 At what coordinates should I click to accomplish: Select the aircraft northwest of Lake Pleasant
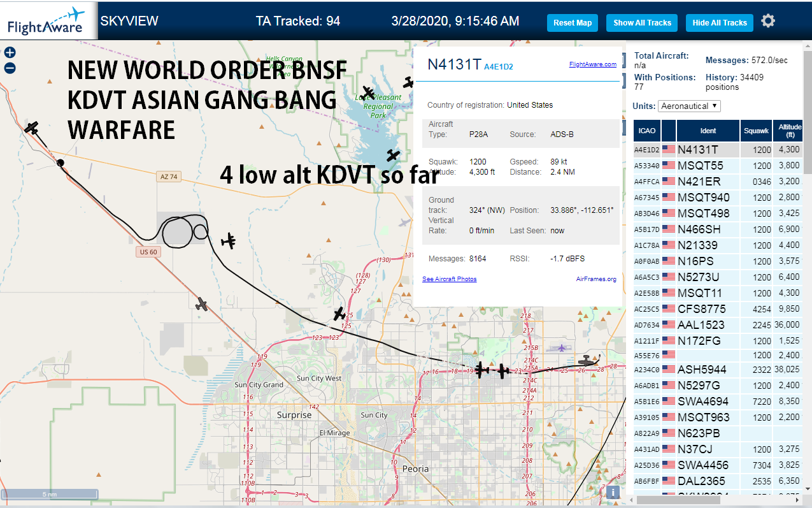[x=367, y=93]
